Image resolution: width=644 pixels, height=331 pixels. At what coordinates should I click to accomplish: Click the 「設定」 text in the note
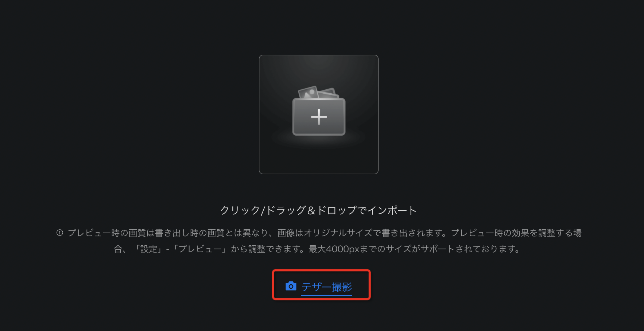coord(149,249)
